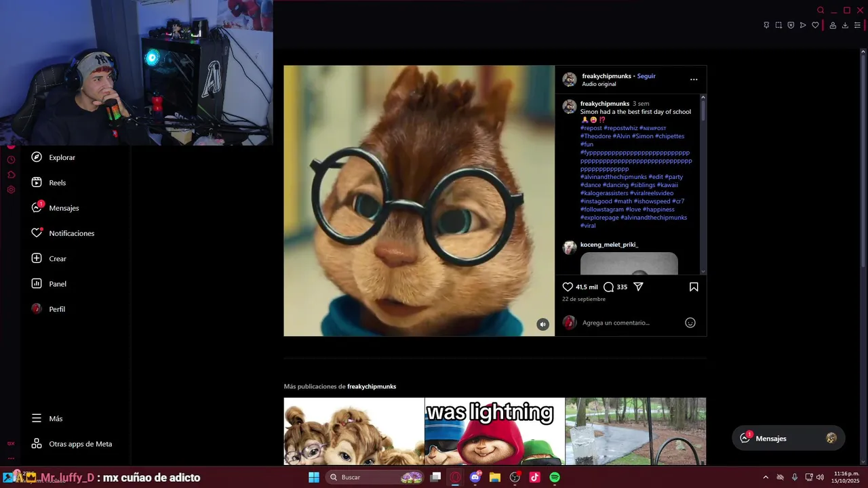The width and height of the screenshot is (868, 488).
Task: Open post options three-dot menu
Action: (694, 79)
